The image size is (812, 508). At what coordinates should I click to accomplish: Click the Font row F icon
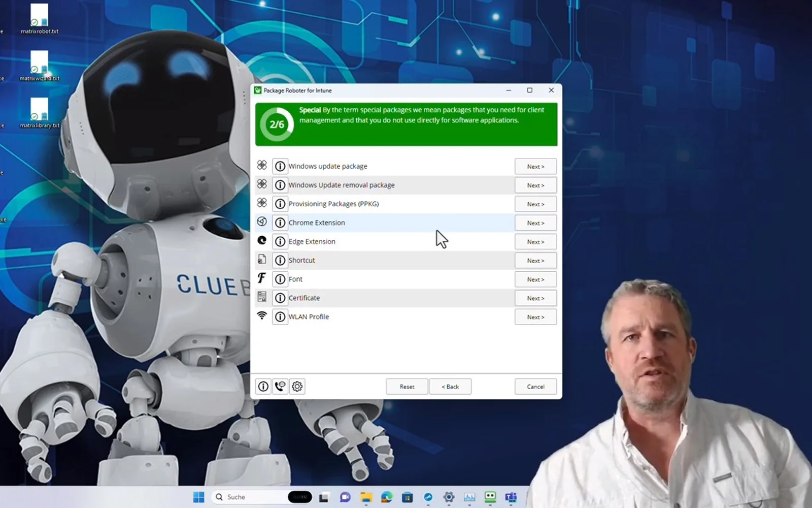pyautogui.click(x=262, y=278)
